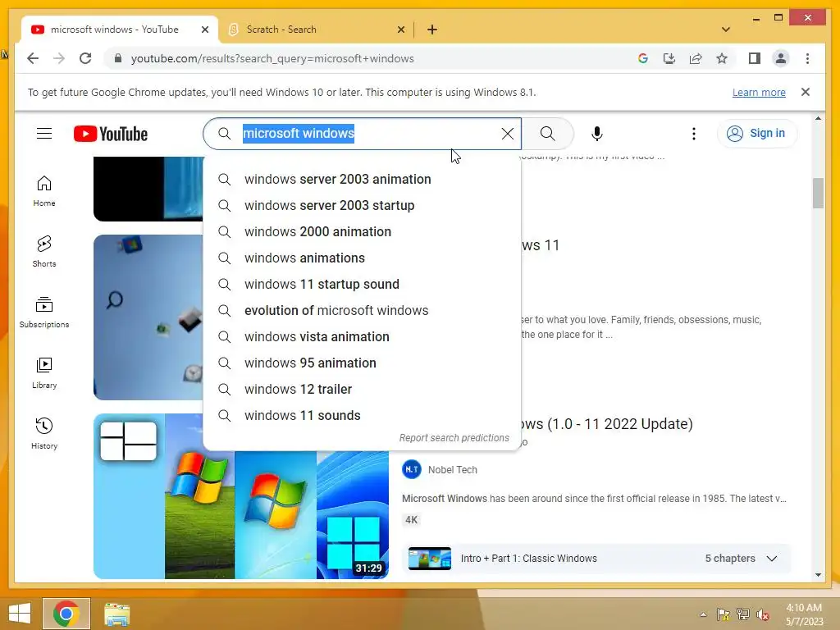Submit search with magnifier button
This screenshot has height=630, width=840.
[547, 134]
